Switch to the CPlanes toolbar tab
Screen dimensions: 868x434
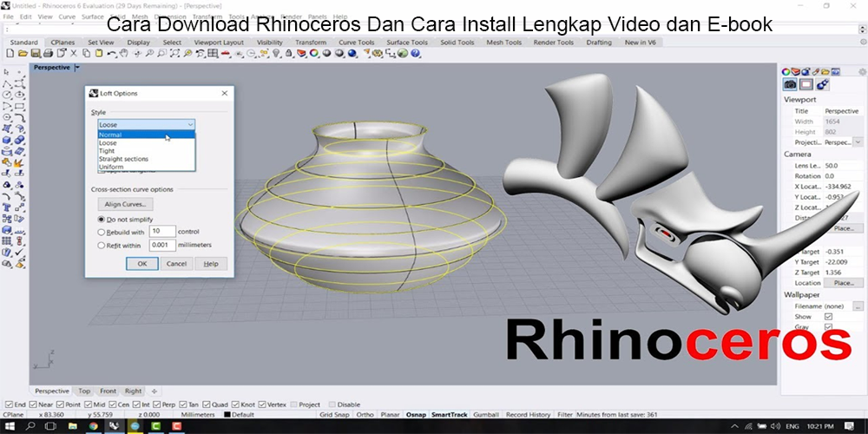click(62, 42)
